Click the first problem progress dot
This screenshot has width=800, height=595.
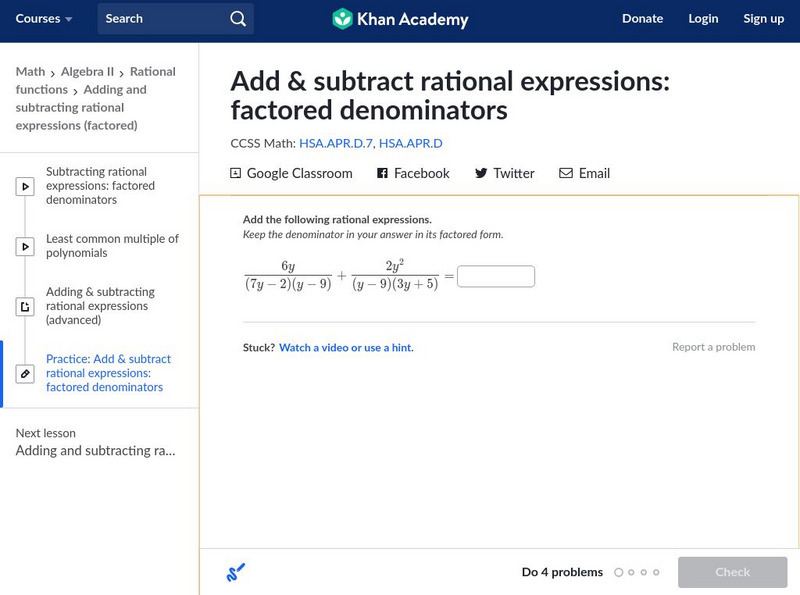point(619,573)
